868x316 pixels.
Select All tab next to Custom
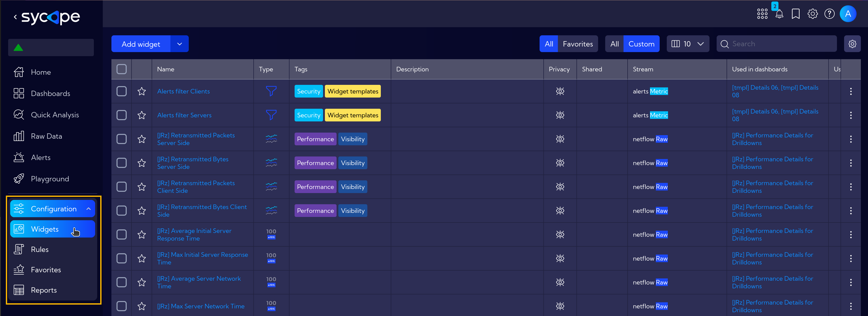pyautogui.click(x=614, y=44)
